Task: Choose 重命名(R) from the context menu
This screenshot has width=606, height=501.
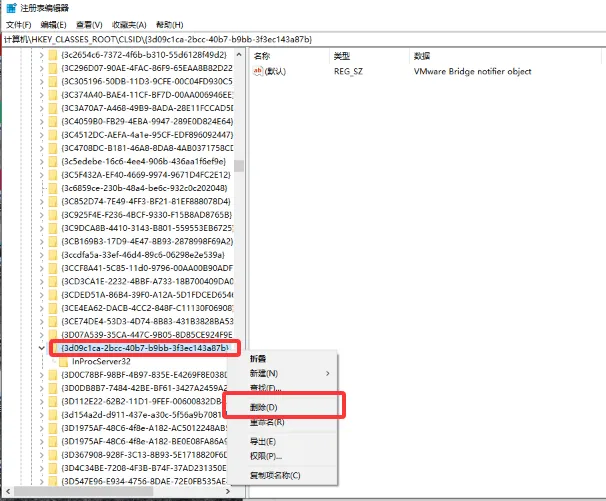Action: 267,422
